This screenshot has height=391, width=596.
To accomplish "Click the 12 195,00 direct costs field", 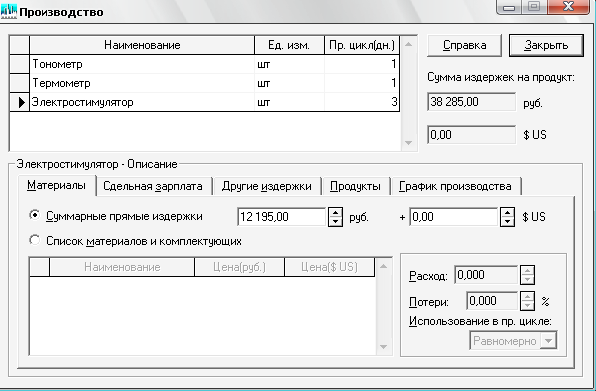I will 281,217.
